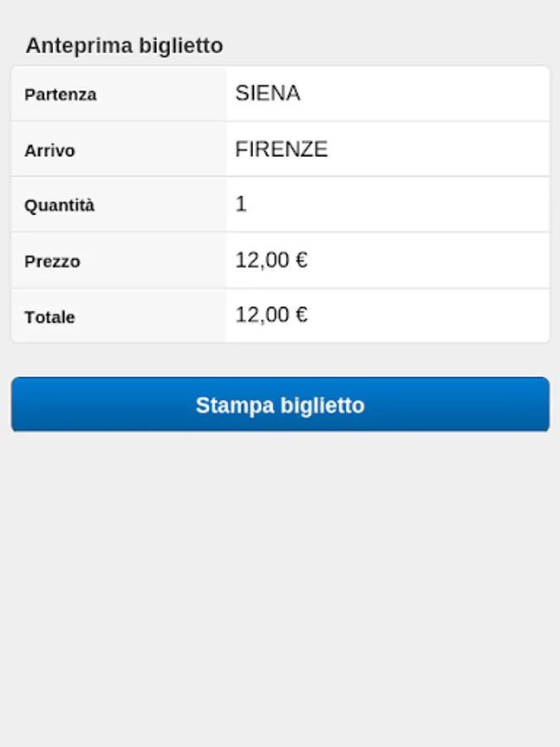Click the Totale row label
Viewport: 560px width, 747px height.
point(50,317)
